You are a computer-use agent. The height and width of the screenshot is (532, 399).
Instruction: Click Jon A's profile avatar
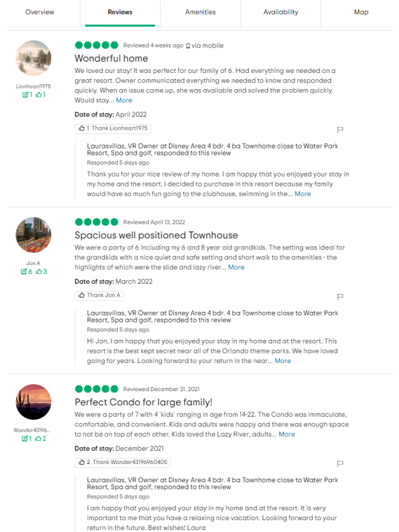[33, 235]
